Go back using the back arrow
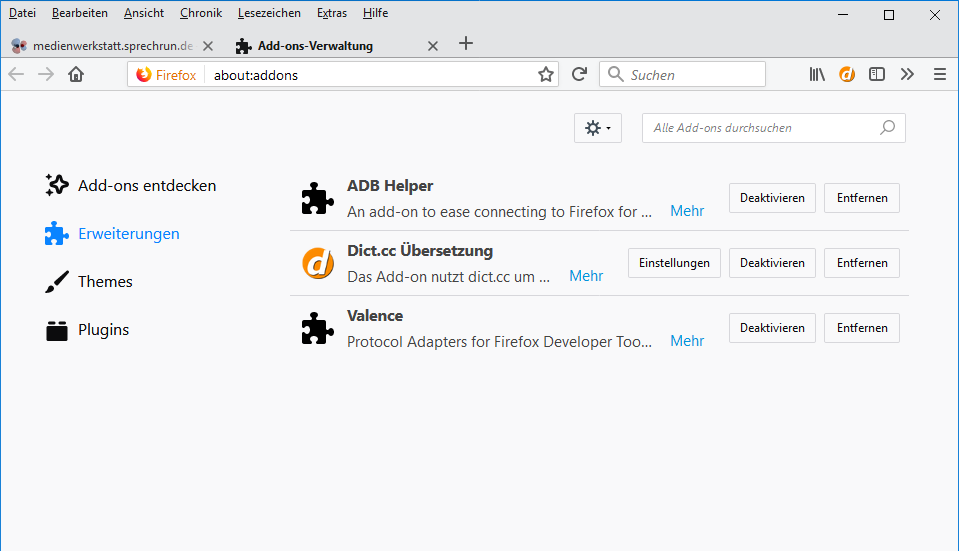Viewport: 962px width, 551px height. tap(17, 74)
